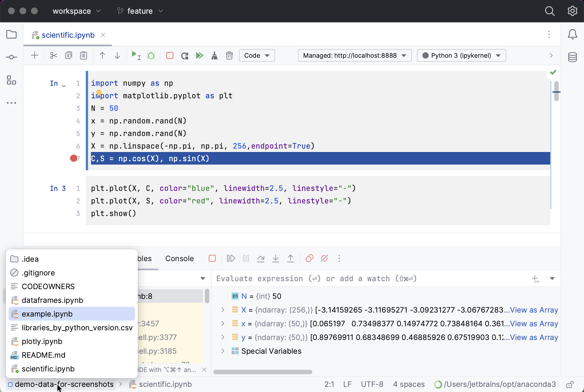Screen dimensions: 584x392
Task: Delete cell with trash icon
Action: point(229,55)
